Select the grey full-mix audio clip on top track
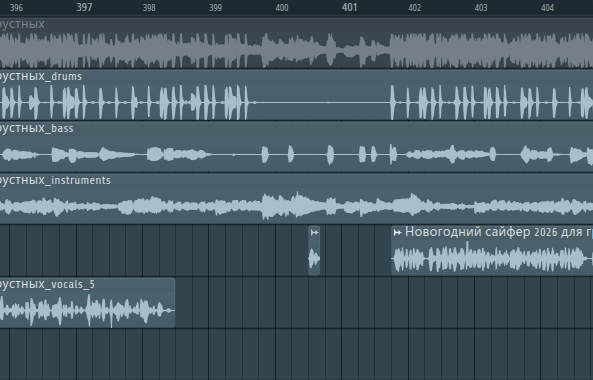 (x=296, y=43)
